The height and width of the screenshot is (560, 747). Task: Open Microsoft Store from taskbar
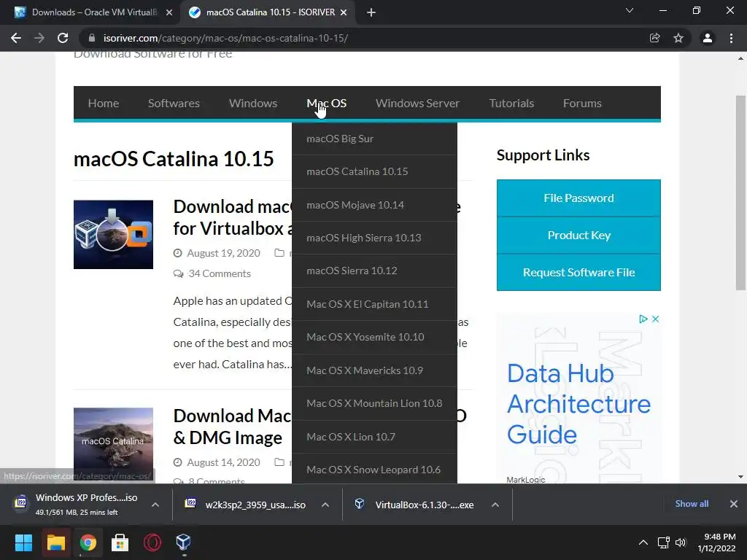pos(120,542)
